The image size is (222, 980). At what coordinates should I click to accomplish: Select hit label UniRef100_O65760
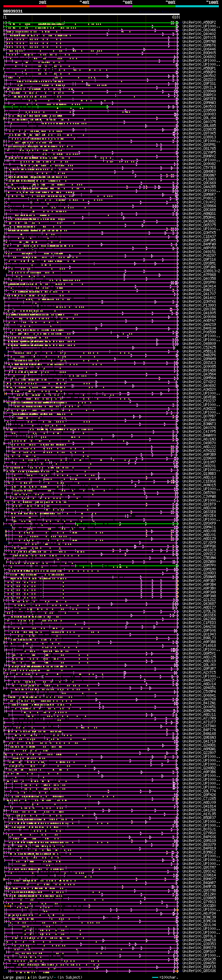tap(199, 492)
